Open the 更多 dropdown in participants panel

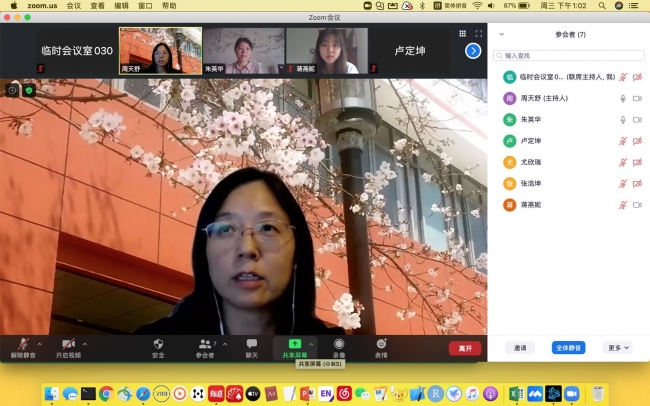(619, 348)
